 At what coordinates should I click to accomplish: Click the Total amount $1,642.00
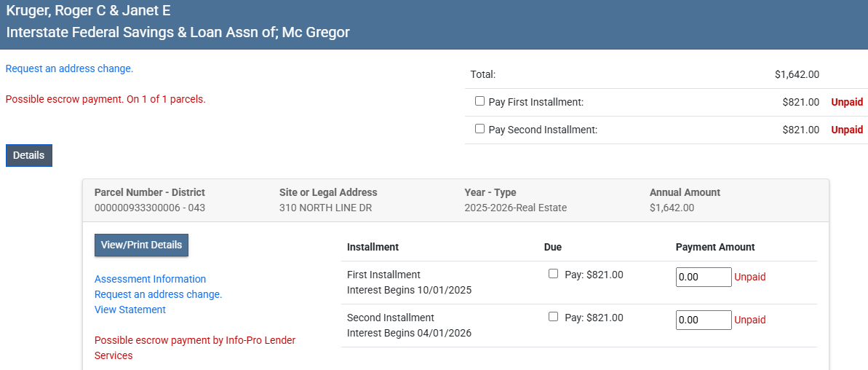(797, 74)
